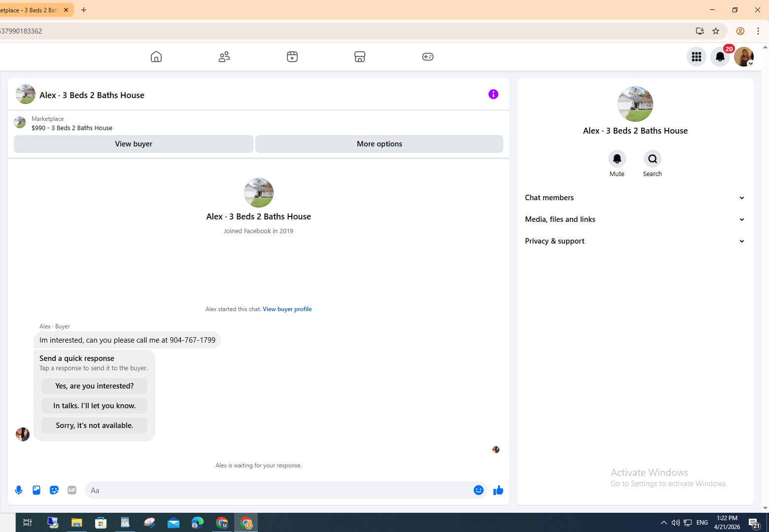769x532 pixels.
Task: Go to Facebook Home feed icon
Action: tap(156, 57)
